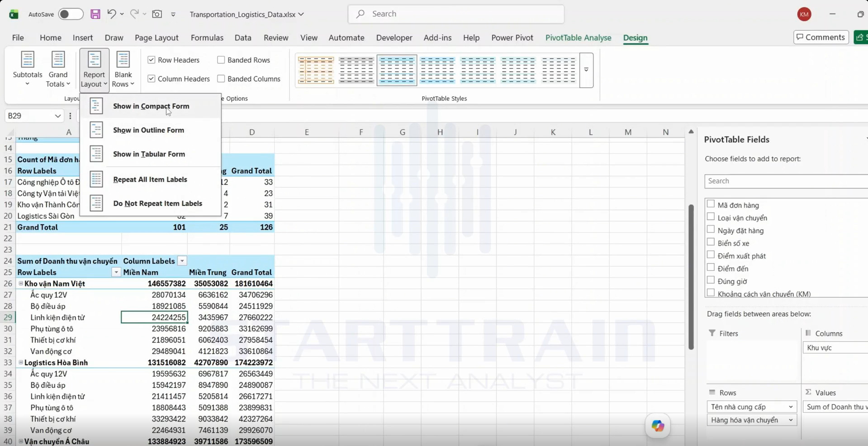Image resolution: width=868 pixels, height=446 pixels.
Task: Choose Show in Outline Form
Action: pyautogui.click(x=150, y=130)
